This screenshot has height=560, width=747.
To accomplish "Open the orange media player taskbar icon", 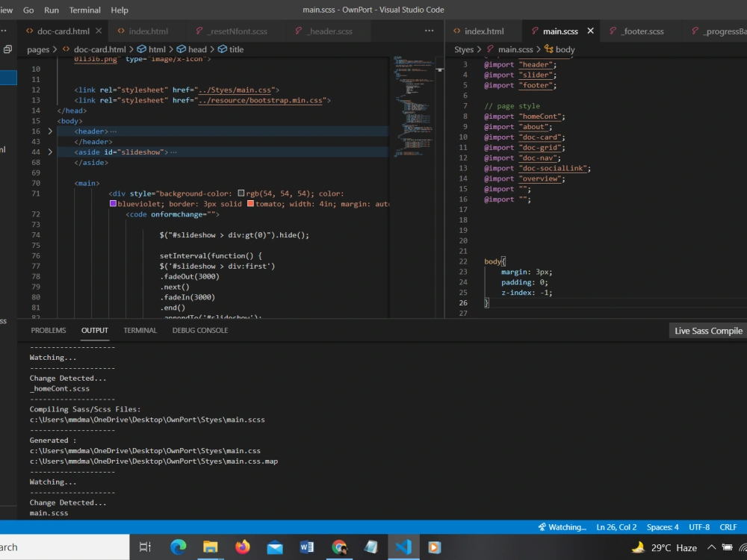I will tap(435, 547).
